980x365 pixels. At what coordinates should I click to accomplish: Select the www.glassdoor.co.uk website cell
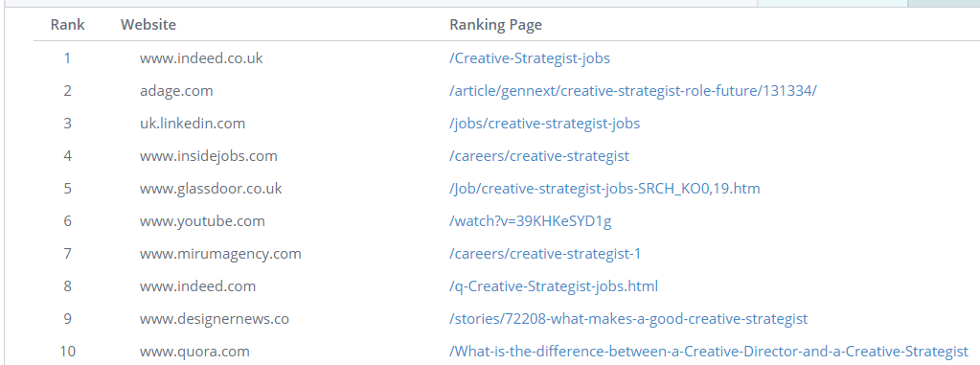[212, 189]
